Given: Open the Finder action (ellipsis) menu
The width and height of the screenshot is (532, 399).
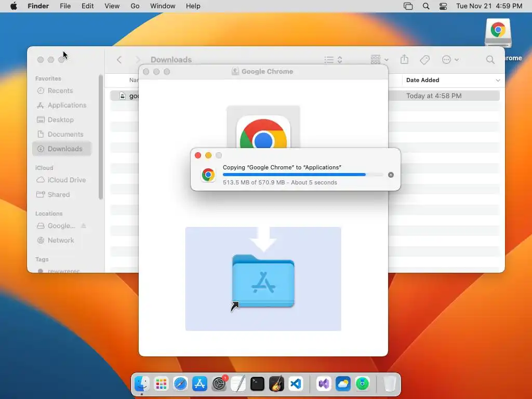Looking at the screenshot, I should 450,60.
